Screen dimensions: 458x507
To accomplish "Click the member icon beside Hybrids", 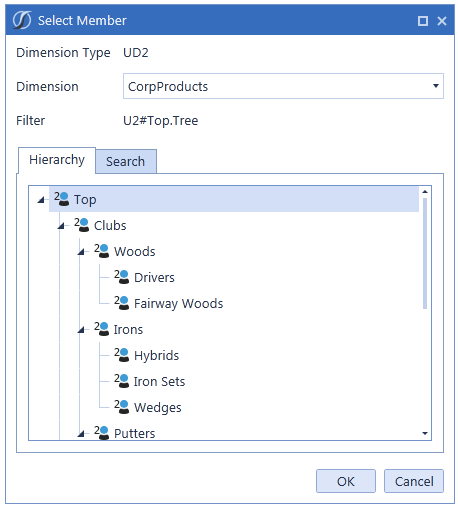I will (122, 355).
